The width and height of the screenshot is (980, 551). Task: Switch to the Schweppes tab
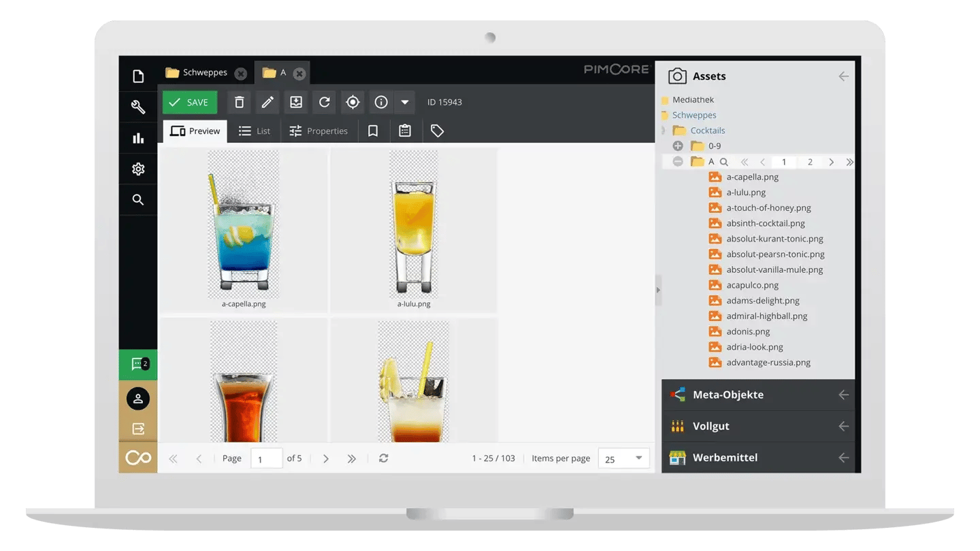click(x=203, y=72)
